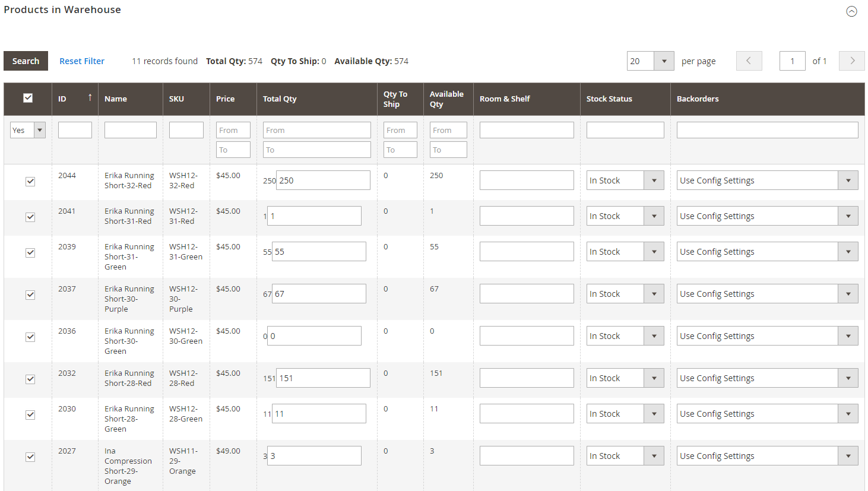Sort by the Total Qty column header
The height and width of the screenshot is (491, 868).
pyautogui.click(x=280, y=99)
